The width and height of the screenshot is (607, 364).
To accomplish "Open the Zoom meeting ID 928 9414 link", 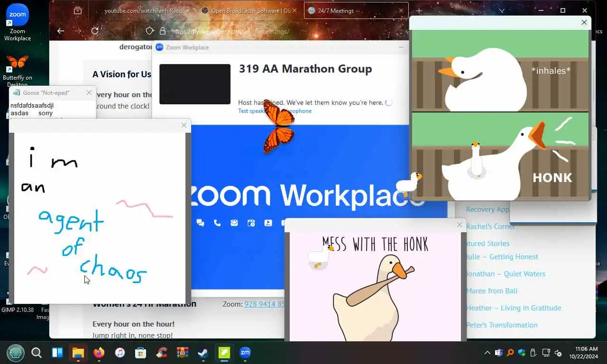I will [x=265, y=304].
